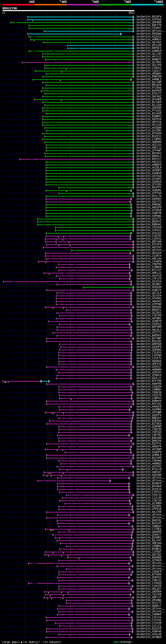Screen dimensions: 166x644
Task: Select label UniRef100_Q5JLD6
Action: click(149, 45)
